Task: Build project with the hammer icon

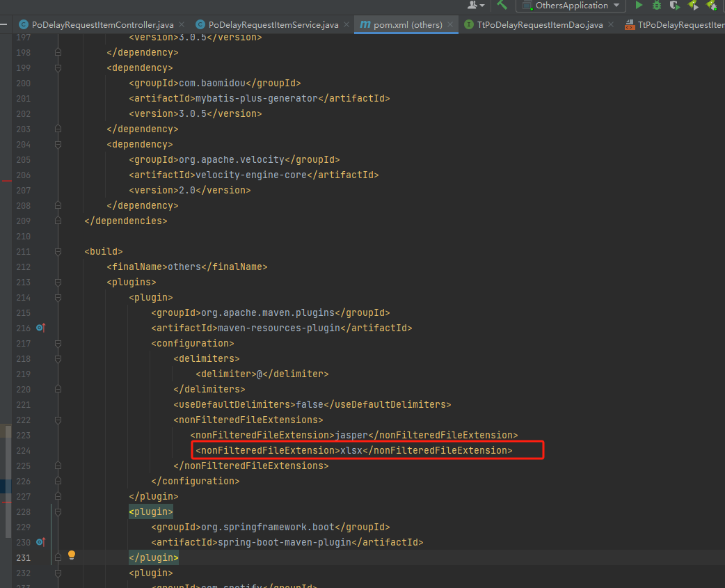Action: point(502,5)
